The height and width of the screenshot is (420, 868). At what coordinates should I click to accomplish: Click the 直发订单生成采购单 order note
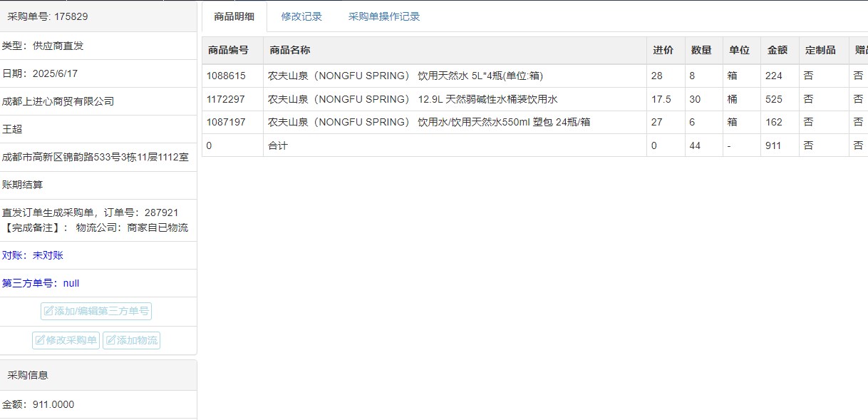91,212
